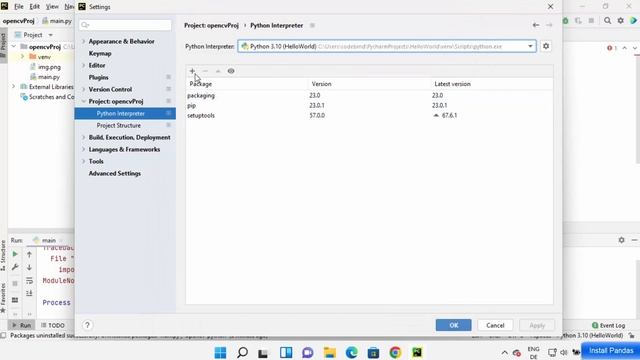This screenshot has width=640, height=360.
Task: Switch to the Run tool tab
Action: point(22,325)
